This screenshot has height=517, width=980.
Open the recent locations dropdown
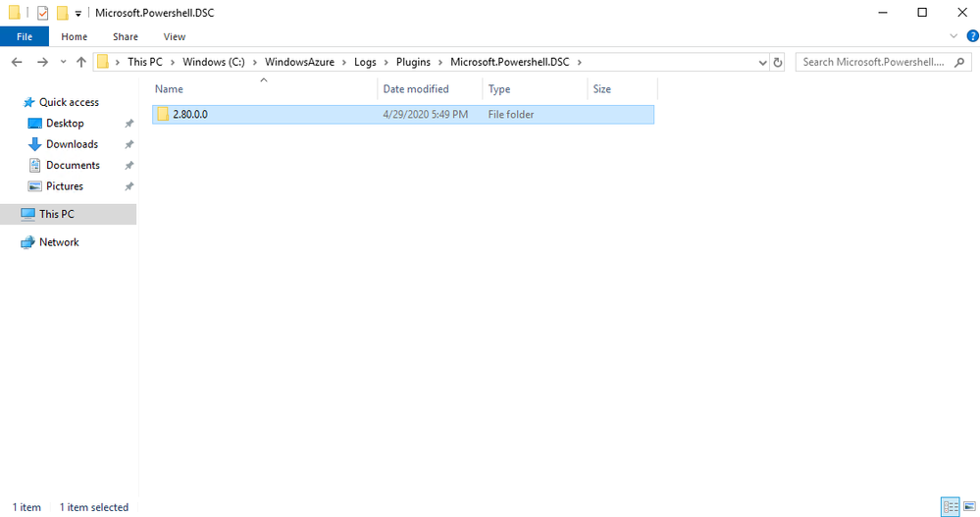[63, 62]
